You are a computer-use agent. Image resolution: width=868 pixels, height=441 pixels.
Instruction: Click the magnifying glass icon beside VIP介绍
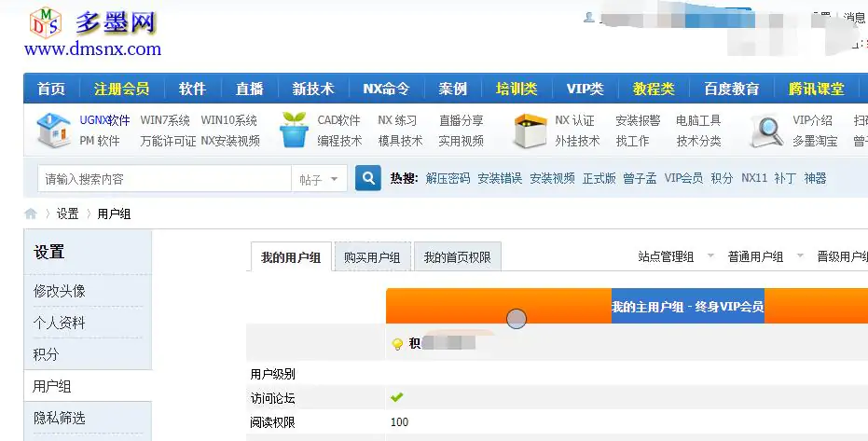click(x=767, y=131)
